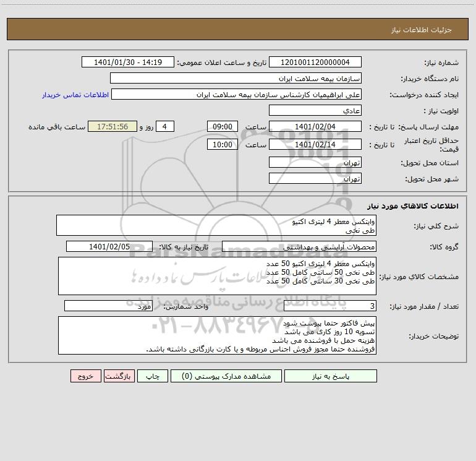Click goods specifications text area

[x=217, y=276]
